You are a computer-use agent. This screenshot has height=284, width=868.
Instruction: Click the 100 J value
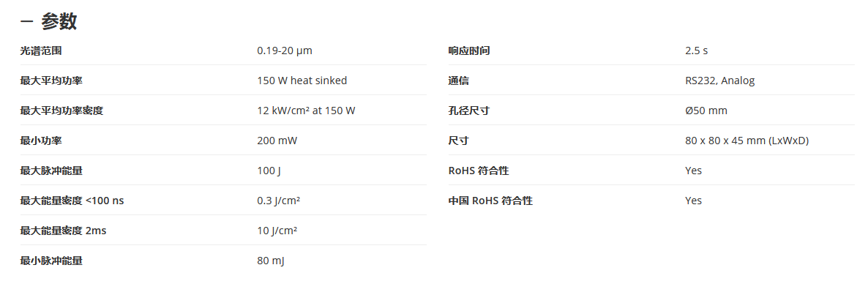click(269, 171)
